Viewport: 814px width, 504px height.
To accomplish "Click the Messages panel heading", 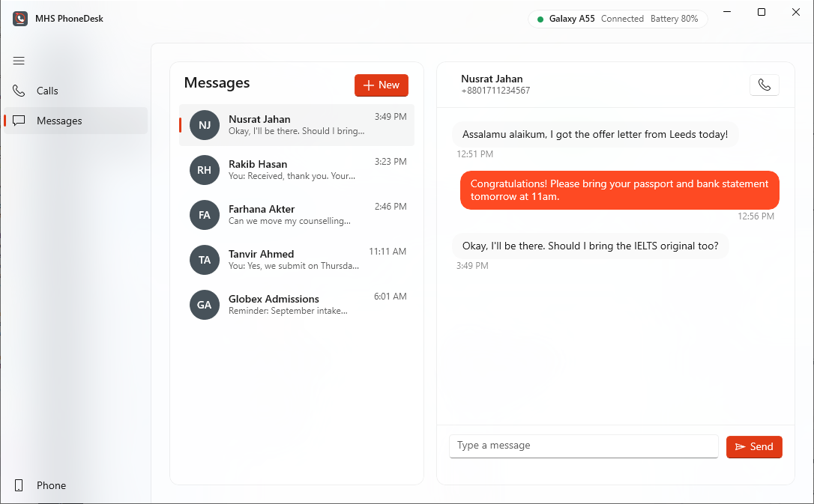I will click(x=217, y=83).
